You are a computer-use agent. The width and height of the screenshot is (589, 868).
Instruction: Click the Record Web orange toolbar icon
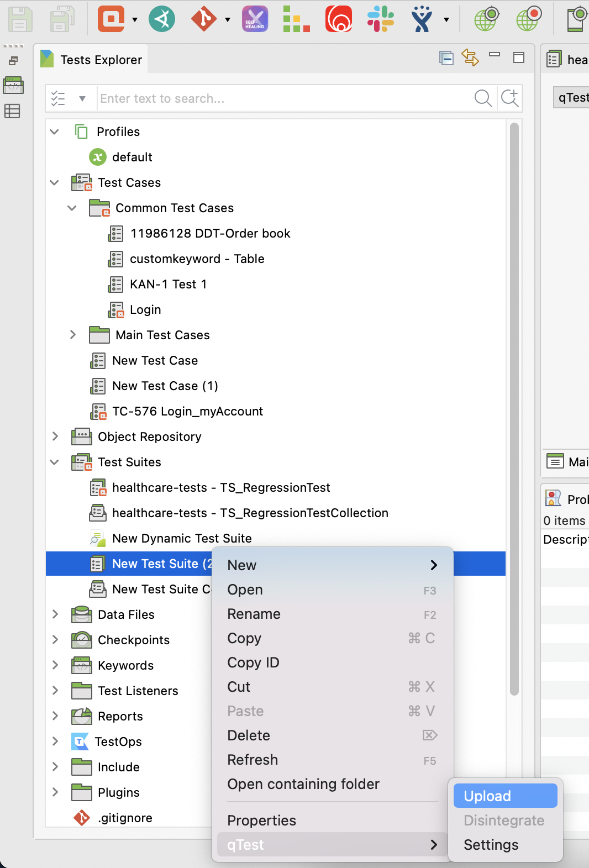111,19
